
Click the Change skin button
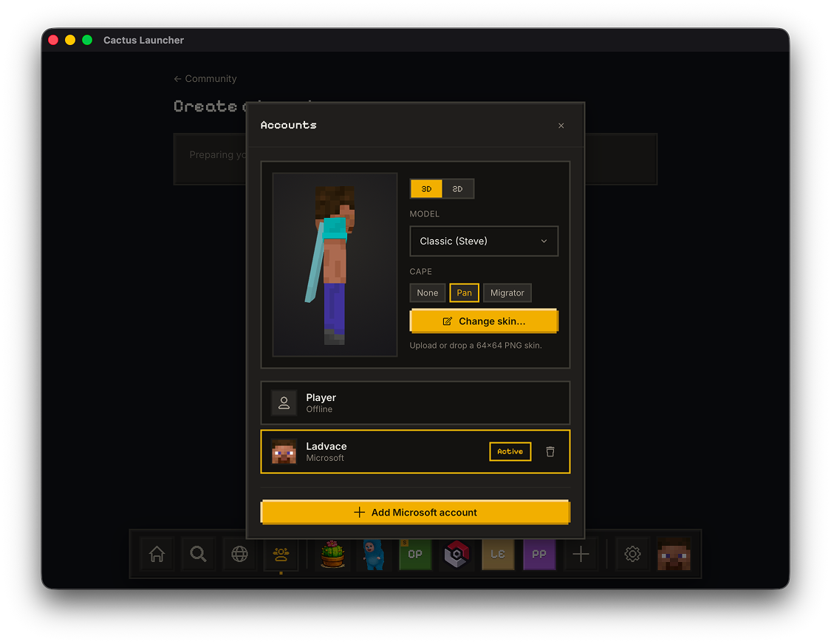pos(484,321)
